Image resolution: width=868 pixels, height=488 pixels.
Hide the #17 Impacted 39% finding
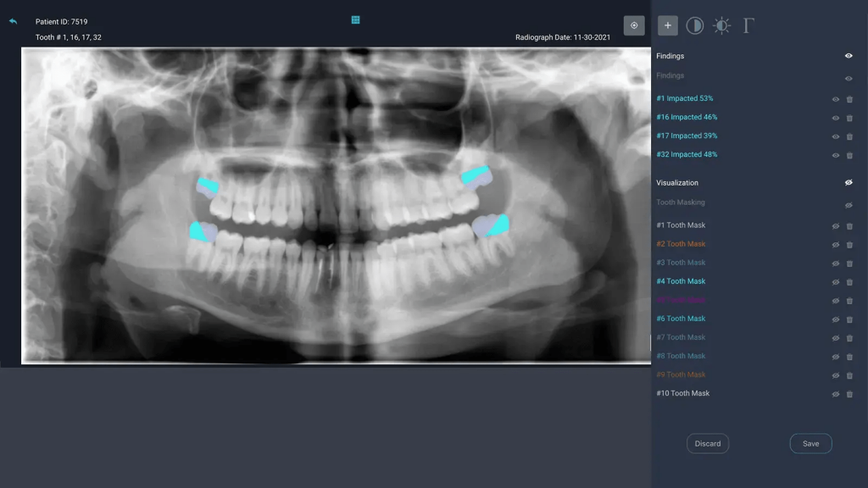click(x=835, y=136)
